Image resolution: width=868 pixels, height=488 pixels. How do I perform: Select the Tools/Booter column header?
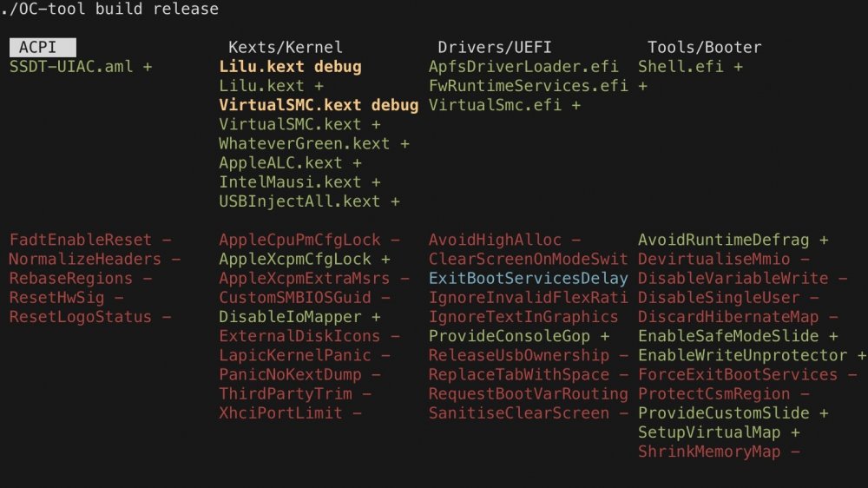(704, 48)
